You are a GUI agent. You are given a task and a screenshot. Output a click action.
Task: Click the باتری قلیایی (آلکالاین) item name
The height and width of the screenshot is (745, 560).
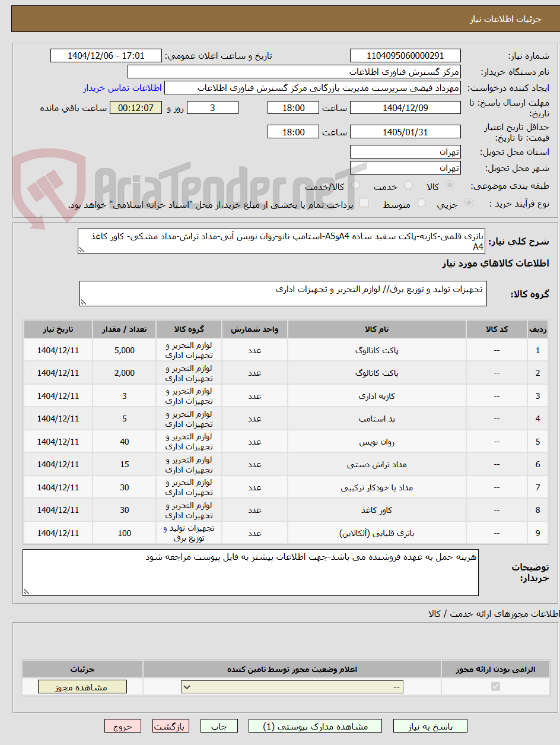point(377,534)
